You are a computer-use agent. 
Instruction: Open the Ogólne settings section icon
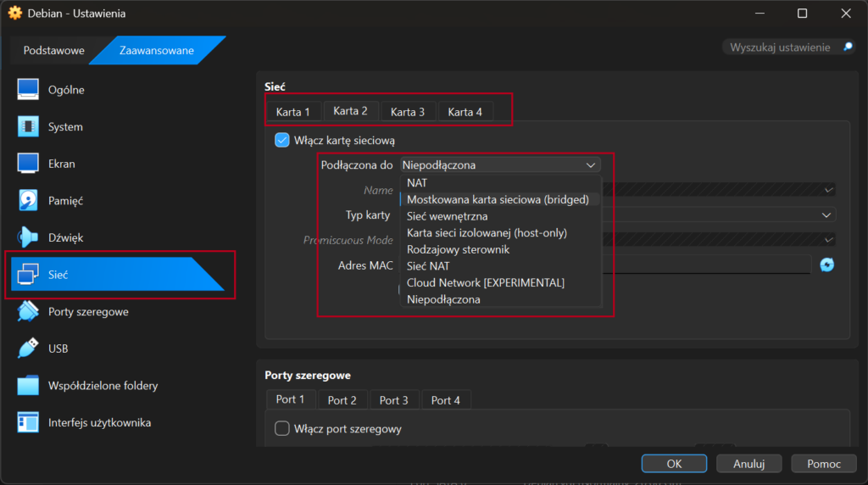pyautogui.click(x=28, y=90)
